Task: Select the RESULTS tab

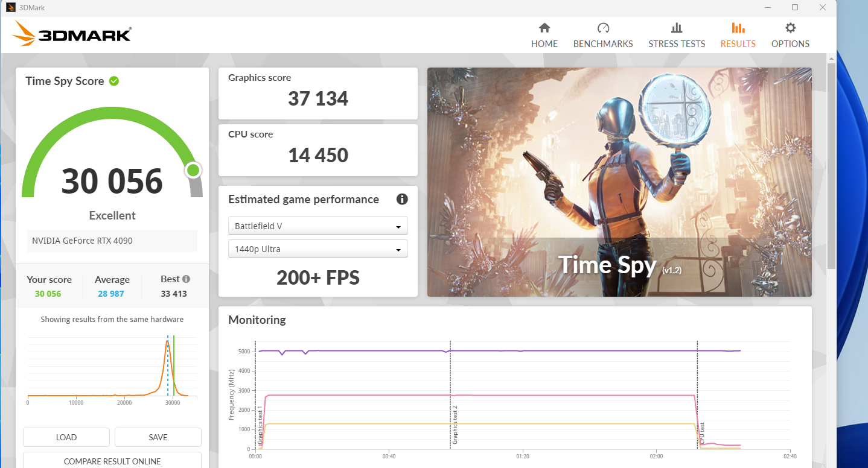Action: coord(738,36)
